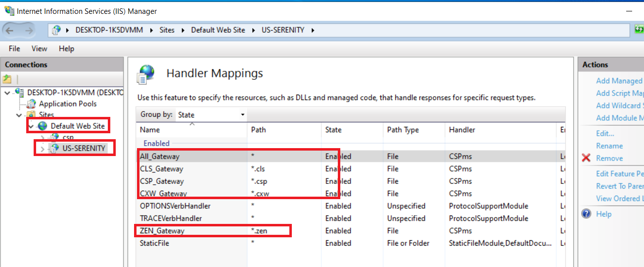Click the Forward navigation arrow
644x267 pixels.
pos(28,30)
